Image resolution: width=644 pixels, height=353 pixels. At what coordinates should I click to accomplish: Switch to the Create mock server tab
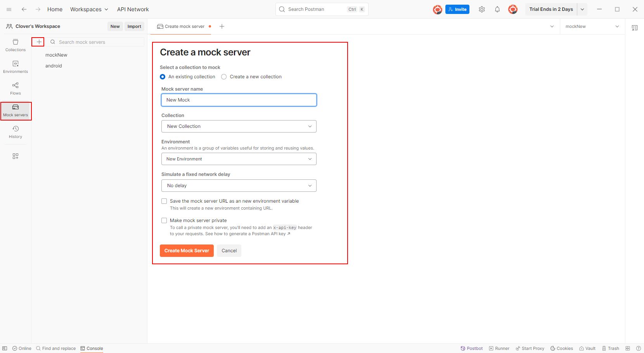[x=184, y=26]
